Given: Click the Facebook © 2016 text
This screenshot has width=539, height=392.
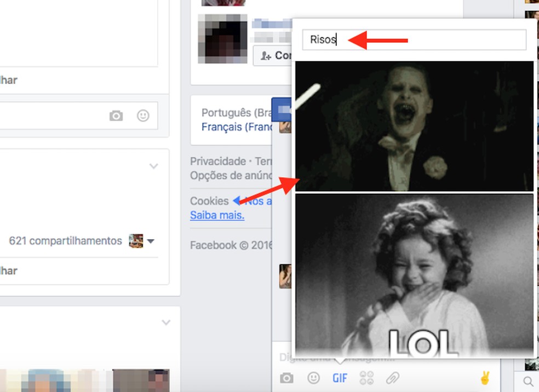Looking at the screenshot, I should tap(231, 245).
